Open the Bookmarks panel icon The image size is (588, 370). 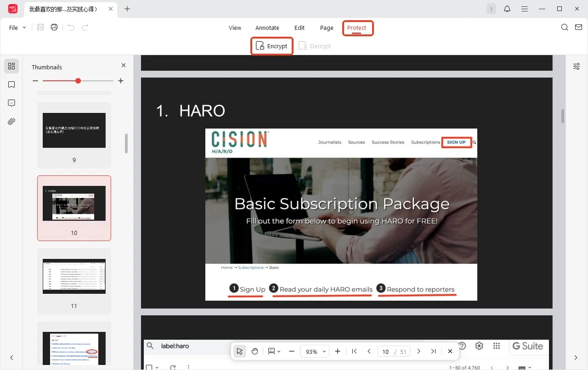(11, 84)
